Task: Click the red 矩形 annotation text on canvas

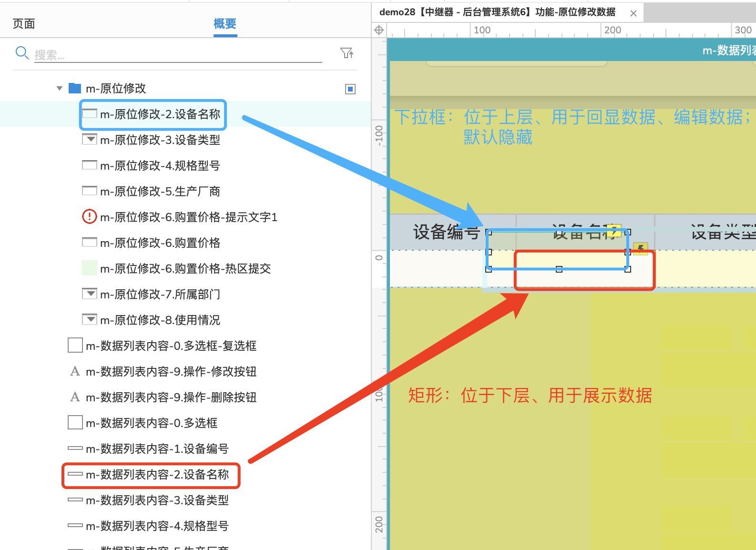Action: point(530,396)
